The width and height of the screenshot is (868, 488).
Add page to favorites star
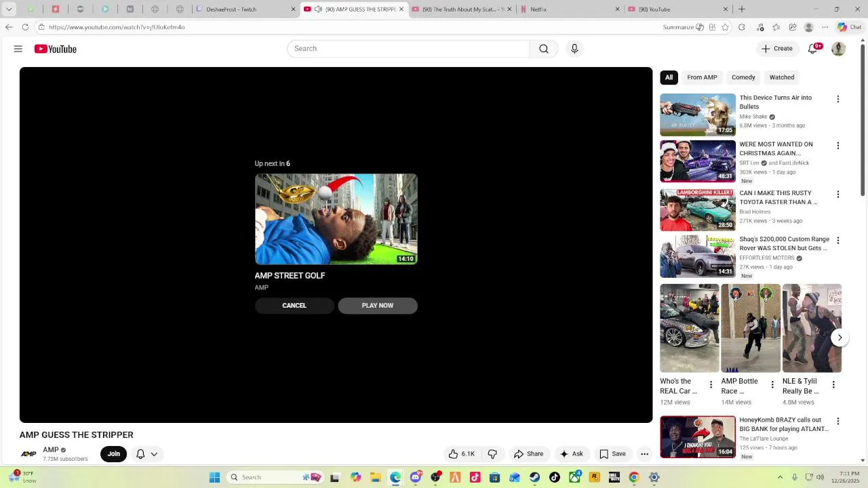click(x=726, y=27)
